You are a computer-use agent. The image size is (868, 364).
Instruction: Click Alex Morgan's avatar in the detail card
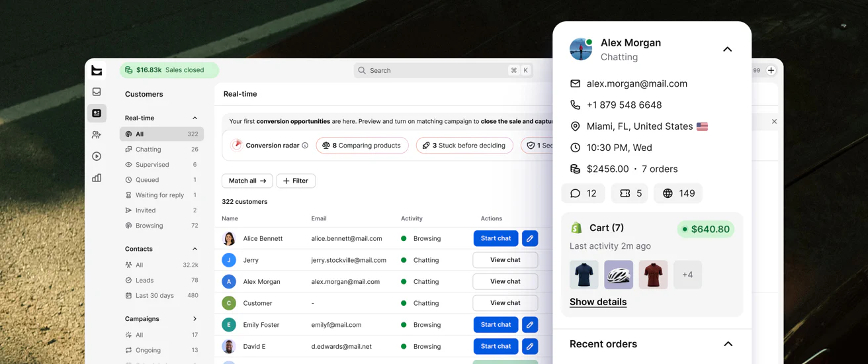coord(581,50)
